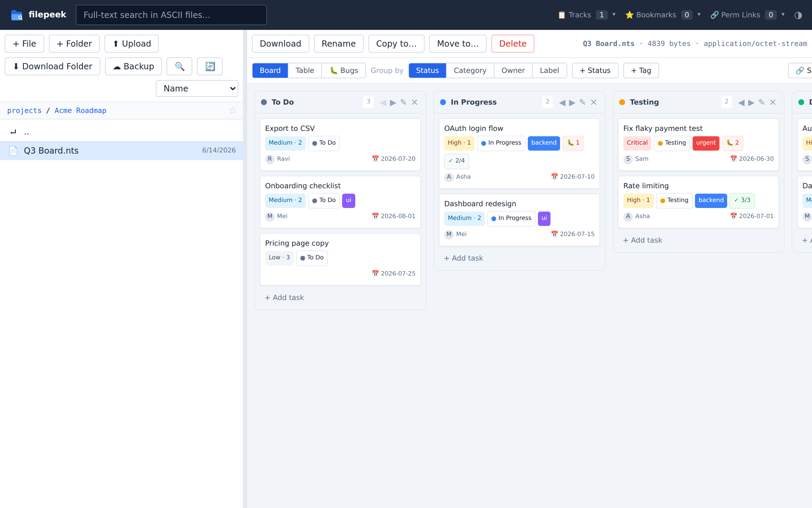Screen dimensions: 812x508
Task: Add a new status with + Status
Action: (x=595, y=71)
